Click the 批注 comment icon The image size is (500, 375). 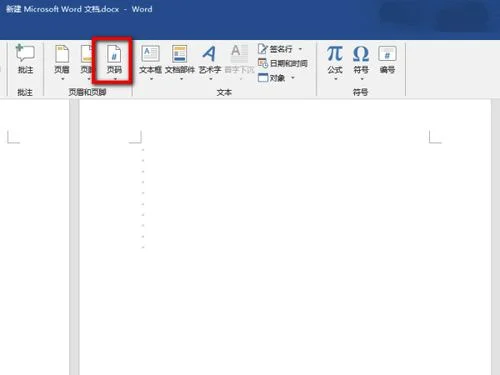(x=25, y=53)
